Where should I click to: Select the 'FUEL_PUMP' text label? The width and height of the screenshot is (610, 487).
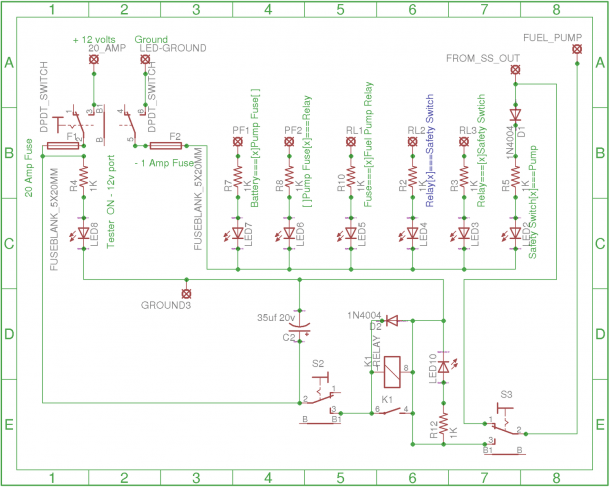[x=552, y=37]
